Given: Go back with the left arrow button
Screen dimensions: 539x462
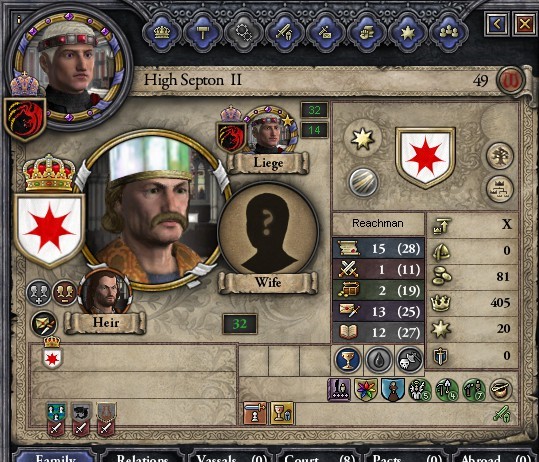Looking at the screenshot, I should click(x=497, y=24).
